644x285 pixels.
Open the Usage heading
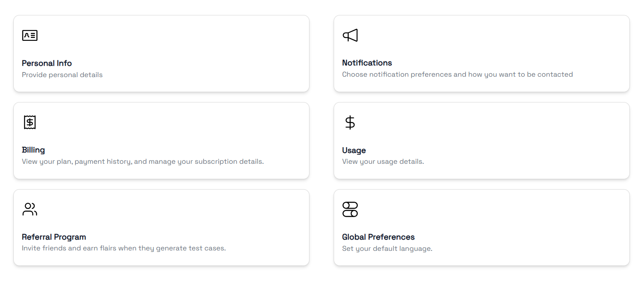coord(354,150)
